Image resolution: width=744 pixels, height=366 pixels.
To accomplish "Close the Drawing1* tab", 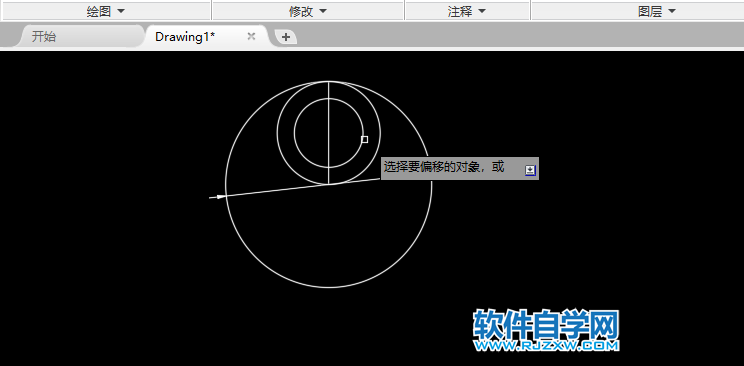I will [251, 36].
